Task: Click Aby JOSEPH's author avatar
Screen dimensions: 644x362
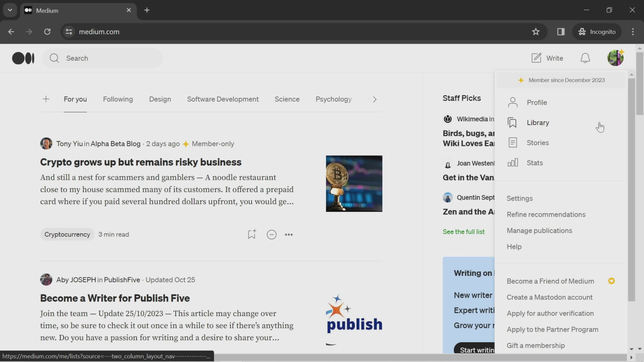Action: pyautogui.click(x=46, y=280)
